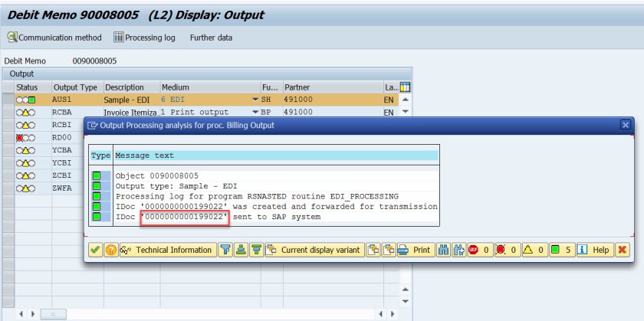Image resolution: width=644 pixels, height=321 pixels.
Task: Open the Processing log
Action: (145, 38)
